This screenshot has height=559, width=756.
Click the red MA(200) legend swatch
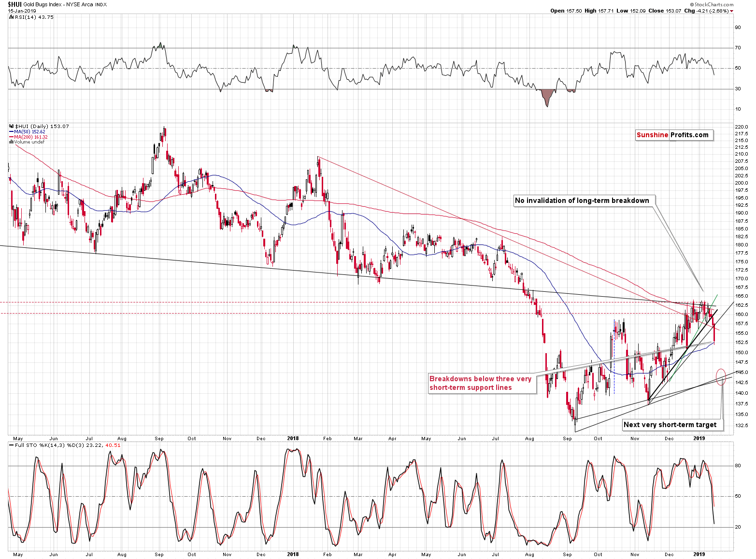click(11, 137)
